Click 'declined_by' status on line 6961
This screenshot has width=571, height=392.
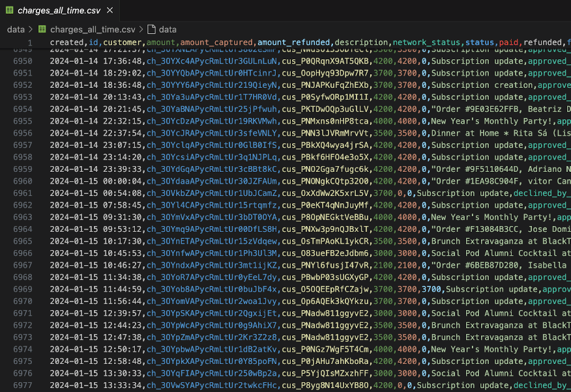(x=542, y=193)
